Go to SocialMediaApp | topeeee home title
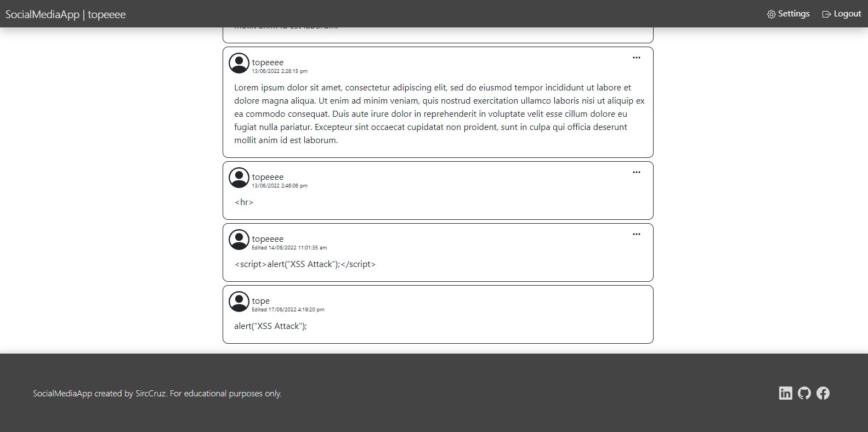868x432 pixels. point(66,14)
